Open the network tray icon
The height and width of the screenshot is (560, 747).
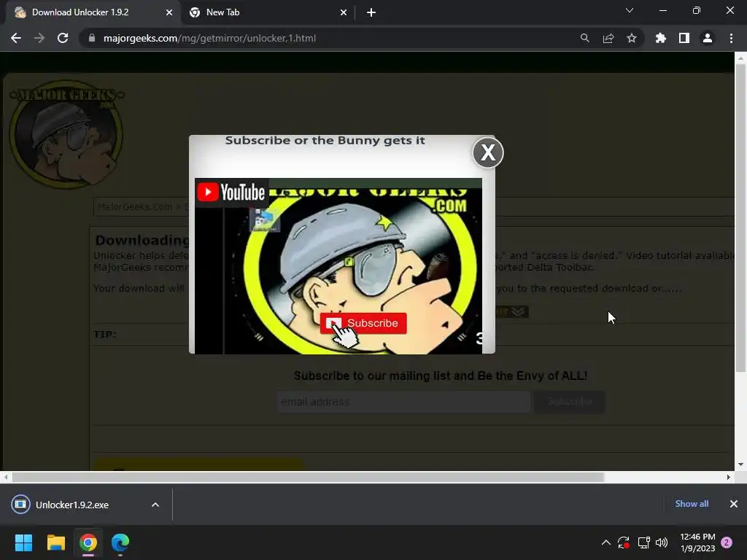click(x=643, y=542)
